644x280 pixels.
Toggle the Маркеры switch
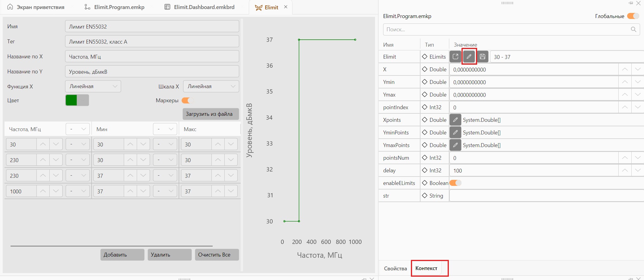coord(187,100)
